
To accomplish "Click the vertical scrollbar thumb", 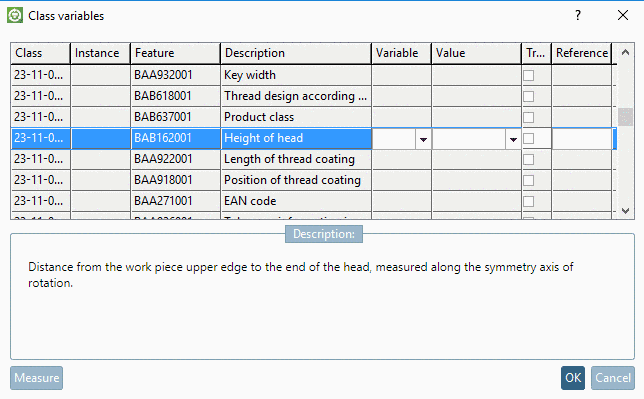I will [625, 117].
